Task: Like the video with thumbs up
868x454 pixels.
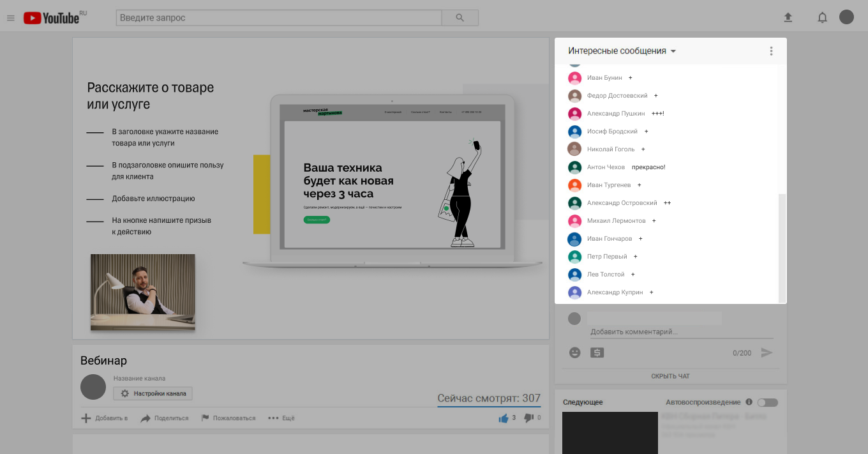Action: [x=504, y=418]
